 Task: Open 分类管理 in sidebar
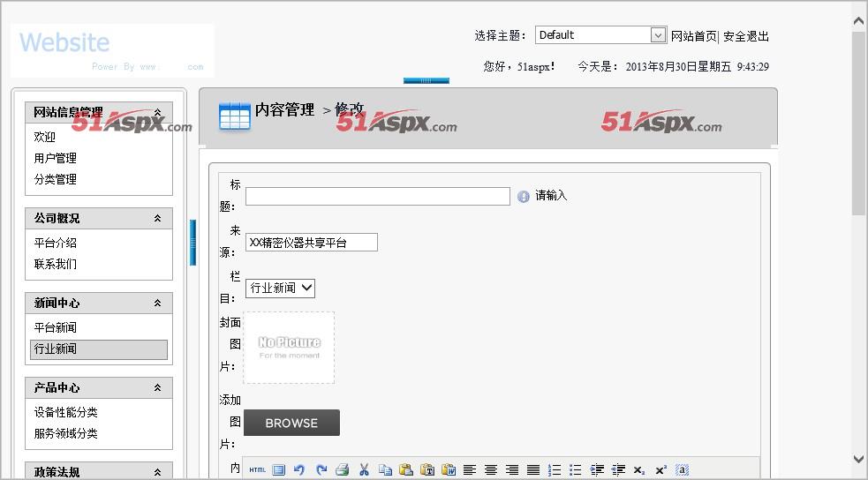click(x=56, y=179)
